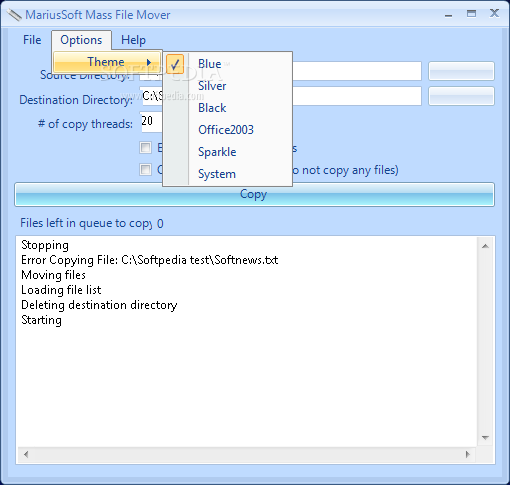Click the log scroll up arrow
This screenshot has height=485, width=510.
485,246
